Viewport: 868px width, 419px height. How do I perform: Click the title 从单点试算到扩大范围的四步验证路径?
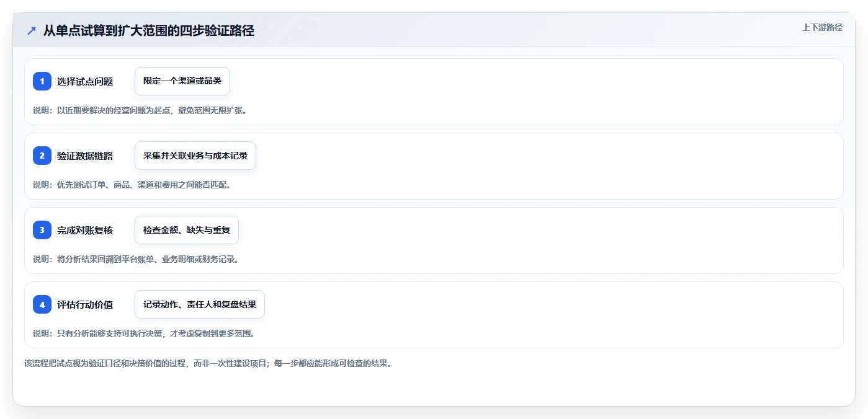pyautogui.click(x=149, y=31)
